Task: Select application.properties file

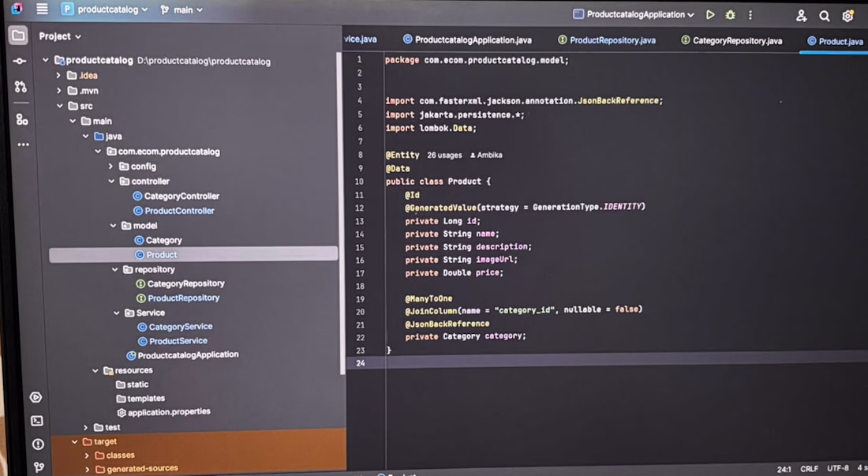Action: (163, 412)
